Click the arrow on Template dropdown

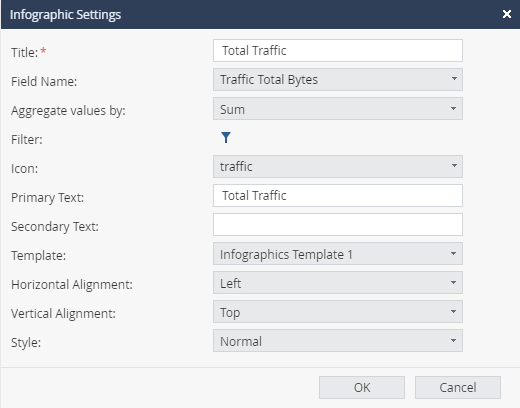[453, 254]
